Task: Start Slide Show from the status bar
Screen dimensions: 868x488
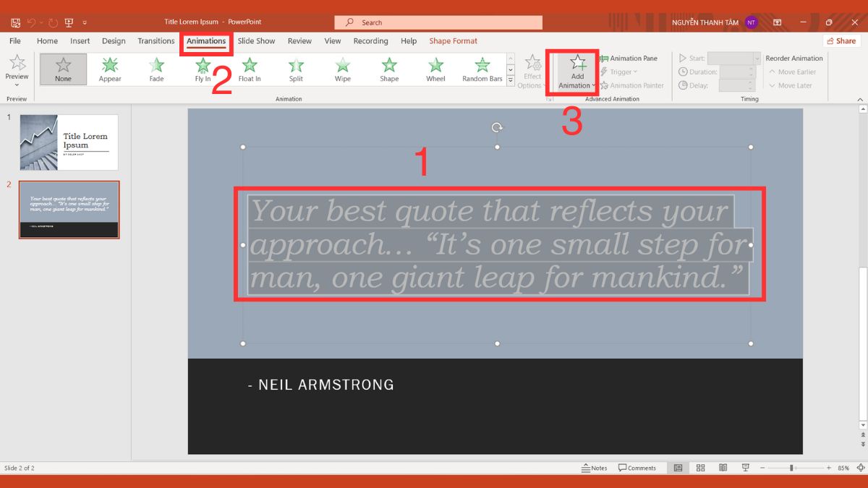Action: [745, 468]
